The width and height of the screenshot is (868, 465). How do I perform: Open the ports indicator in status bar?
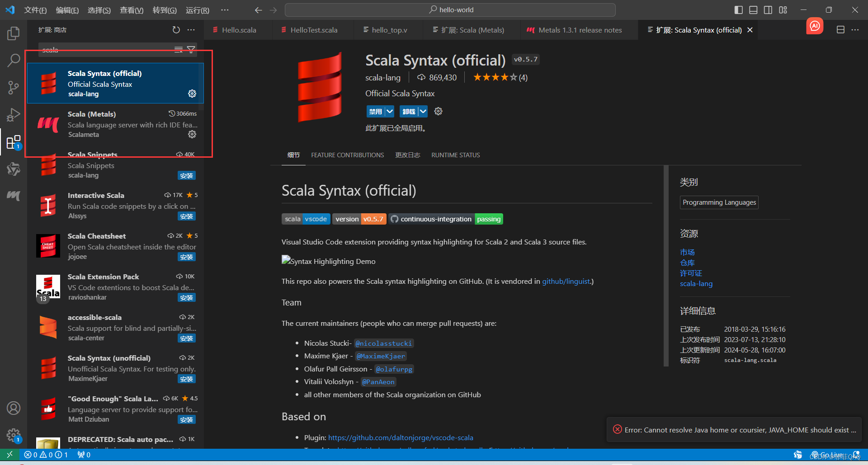(84, 455)
